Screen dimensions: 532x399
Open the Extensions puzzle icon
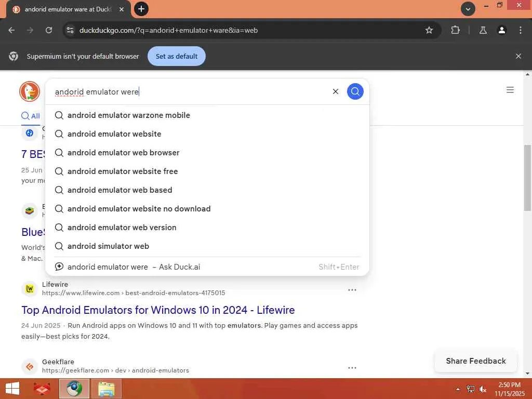[455, 30]
